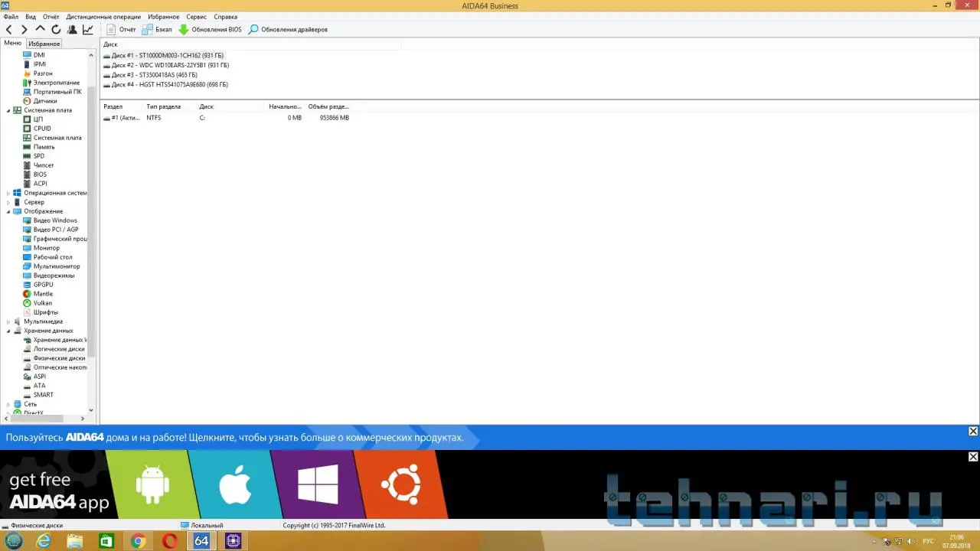Click the AIDA64 commercial products banner link
The width and height of the screenshot is (980, 551).
click(235, 438)
